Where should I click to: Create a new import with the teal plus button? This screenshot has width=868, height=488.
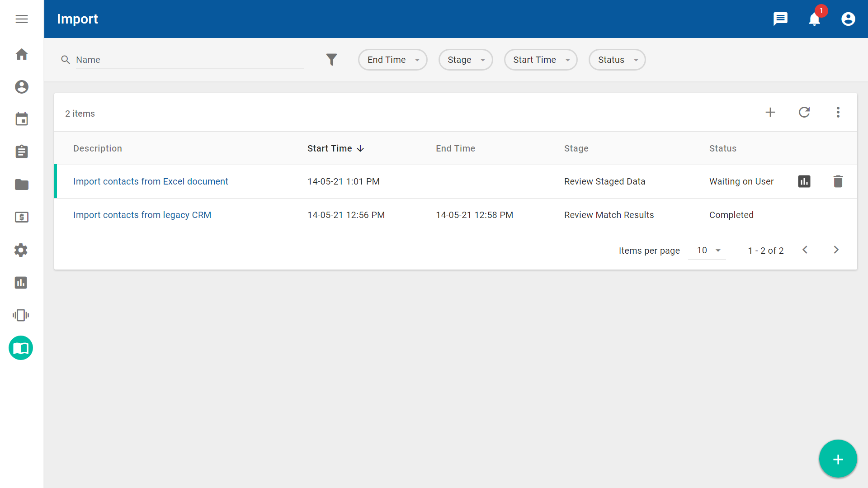point(837,459)
